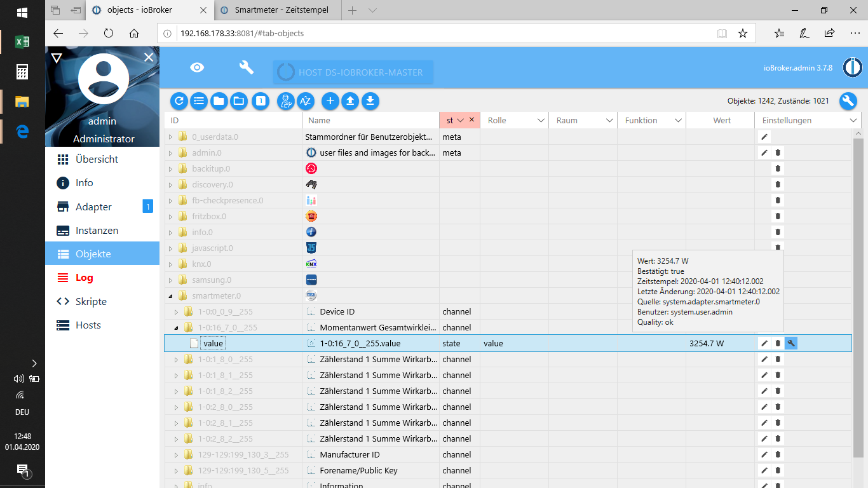Open Skripte in the sidebar
The image size is (868, 488).
pos(102,301)
